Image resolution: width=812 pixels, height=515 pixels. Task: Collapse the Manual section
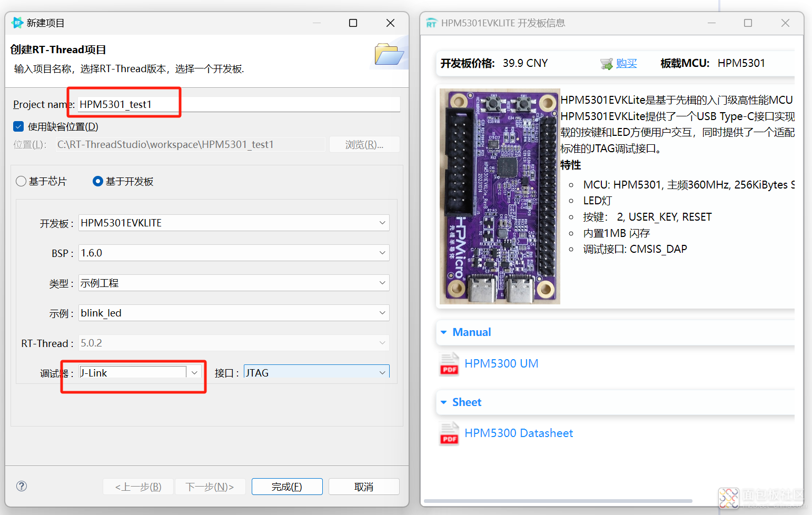[444, 332]
